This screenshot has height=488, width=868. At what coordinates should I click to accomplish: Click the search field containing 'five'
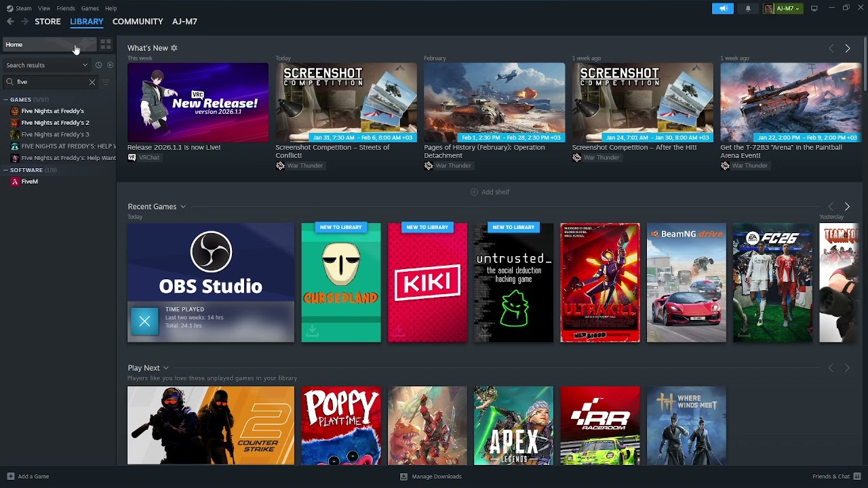[x=51, y=82]
